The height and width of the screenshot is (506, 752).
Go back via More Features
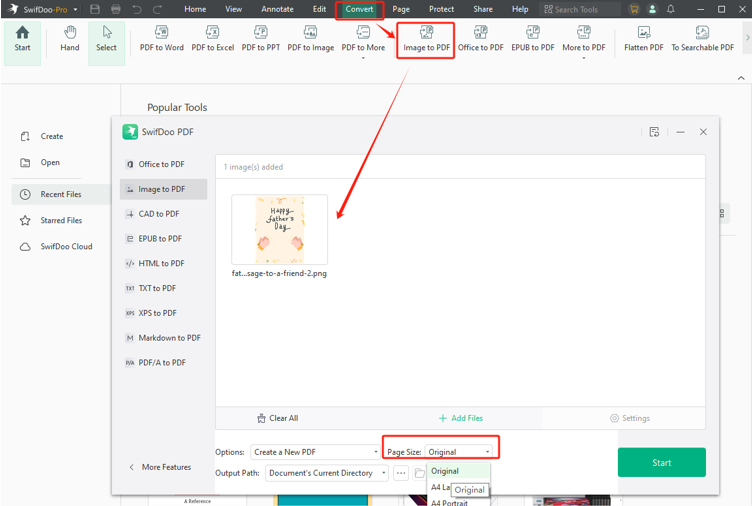(160, 467)
